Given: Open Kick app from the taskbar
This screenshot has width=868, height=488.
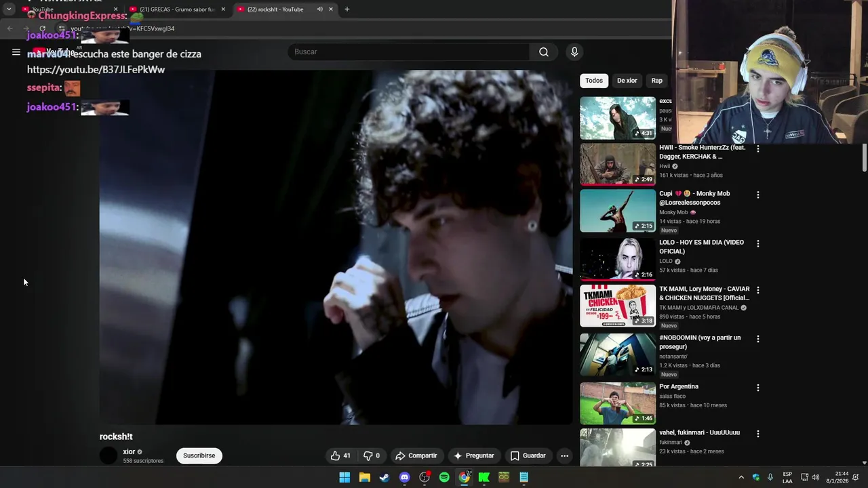Looking at the screenshot, I should click(x=484, y=477).
